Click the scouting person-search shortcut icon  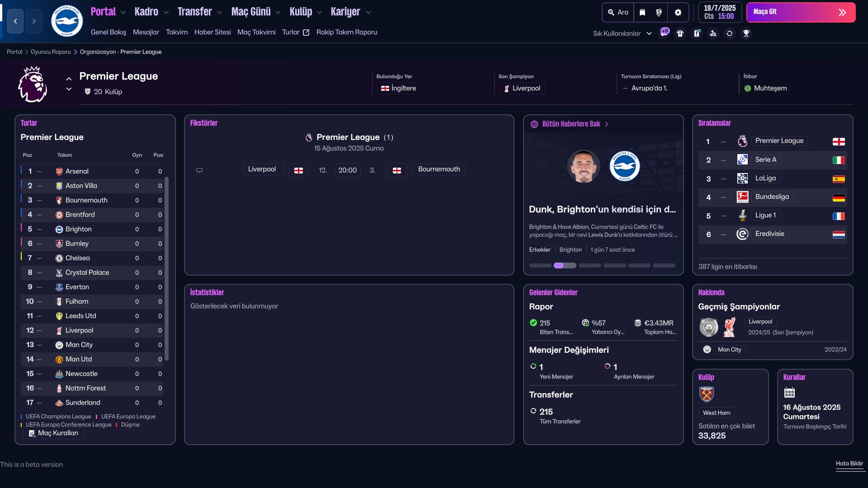713,33
